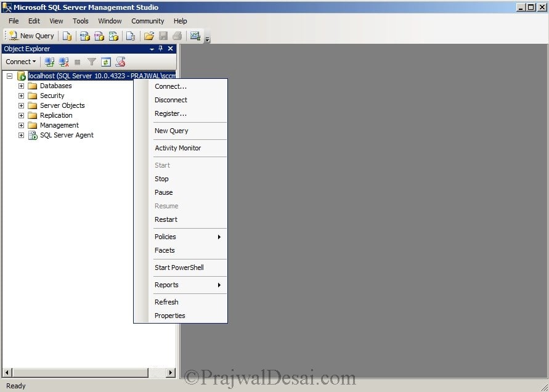549x392 pixels.
Task: Click the New Query toolbar button
Action: pyautogui.click(x=31, y=36)
